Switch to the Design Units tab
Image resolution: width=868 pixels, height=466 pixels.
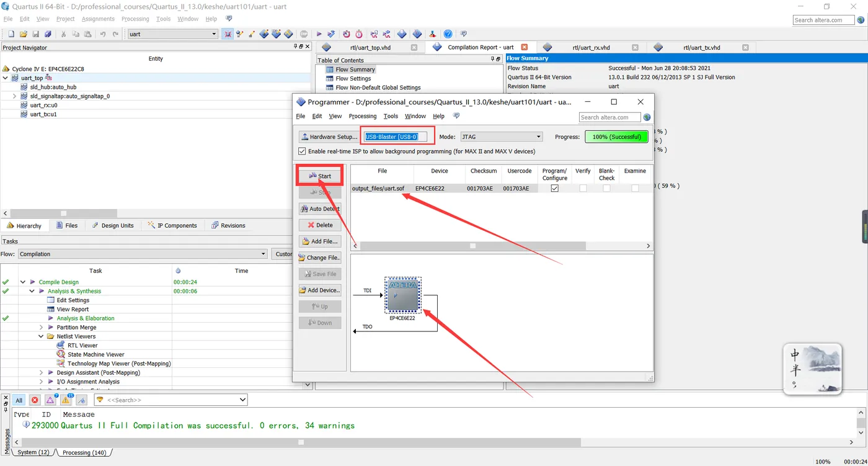click(113, 225)
